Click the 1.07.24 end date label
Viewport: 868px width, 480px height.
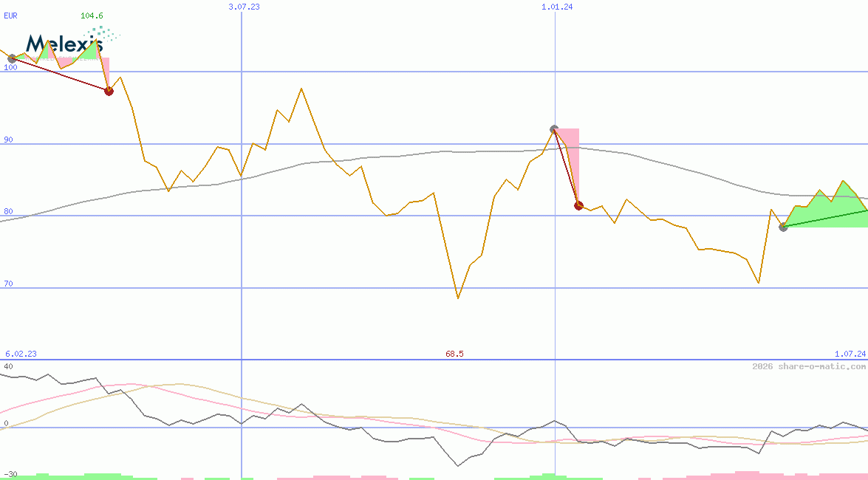tap(850, 354)
